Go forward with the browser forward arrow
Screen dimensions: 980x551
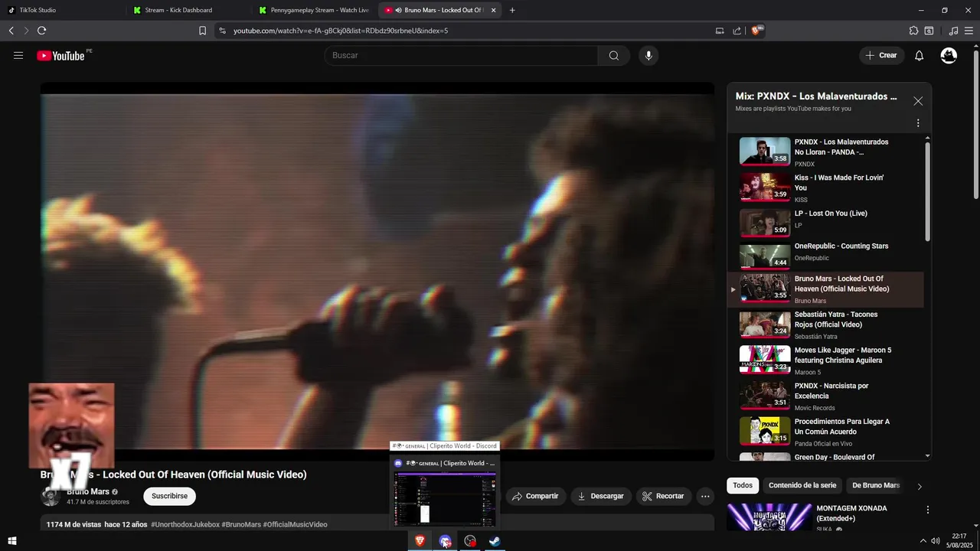tap(26, 31)
